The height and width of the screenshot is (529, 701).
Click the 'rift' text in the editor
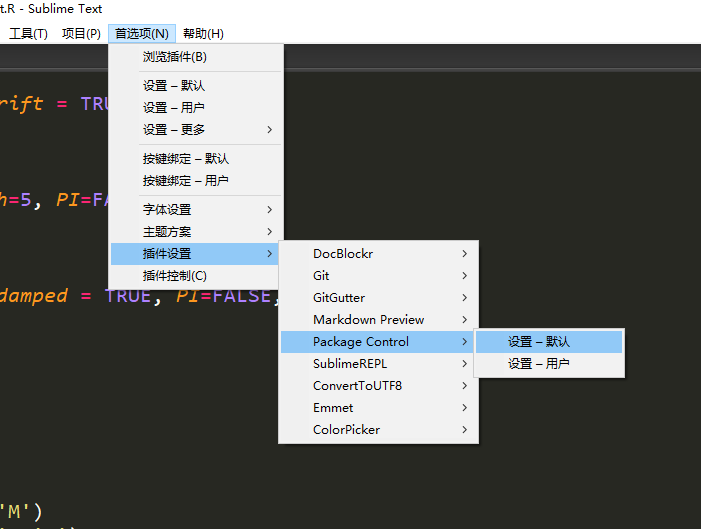(x=21, y=104)
